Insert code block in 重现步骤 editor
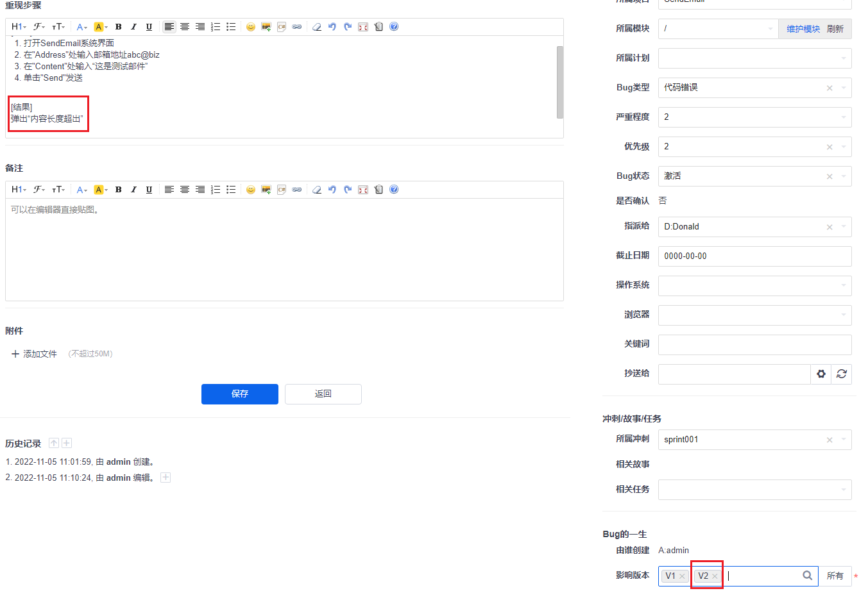 point(282,27)
